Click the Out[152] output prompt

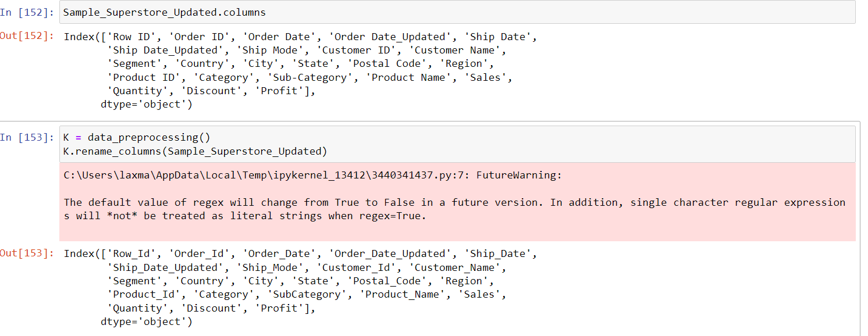(27, 36)
